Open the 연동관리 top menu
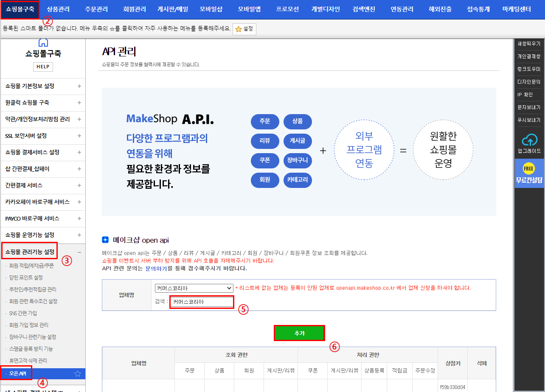Viewport: 545px width, 392px height. click(402, 9)
